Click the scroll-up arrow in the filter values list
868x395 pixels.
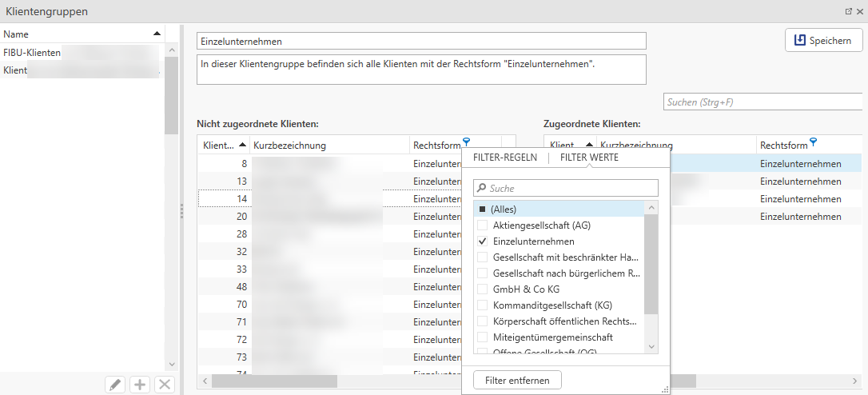tap(651, 208)
